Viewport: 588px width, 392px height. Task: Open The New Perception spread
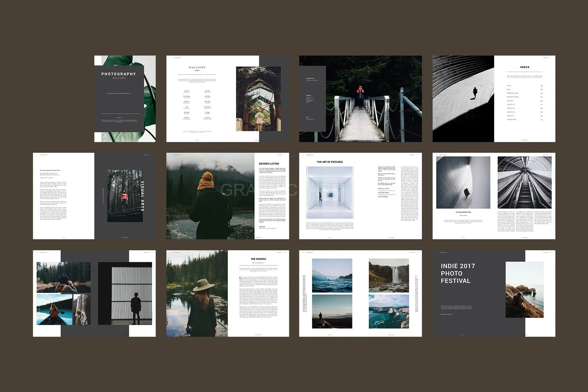click(494, 196)
